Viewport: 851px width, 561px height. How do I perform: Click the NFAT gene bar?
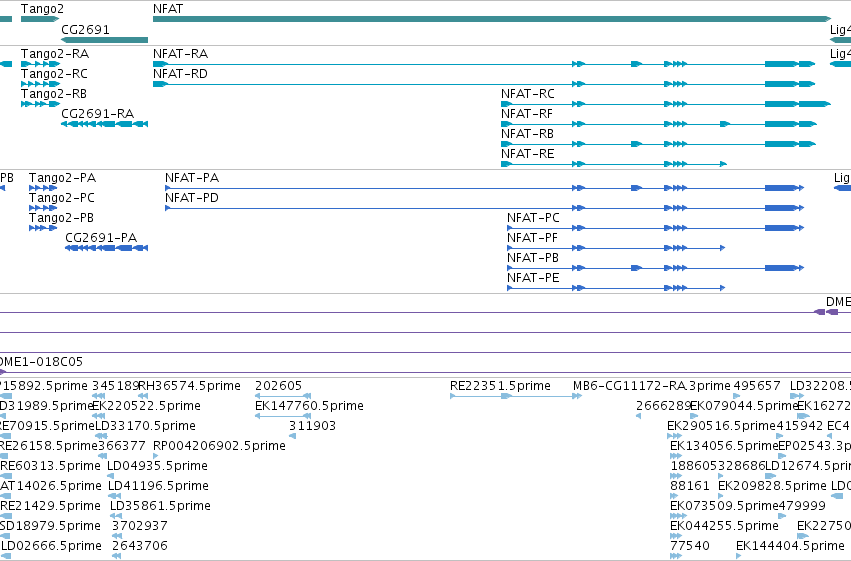(x=492, y=19)
